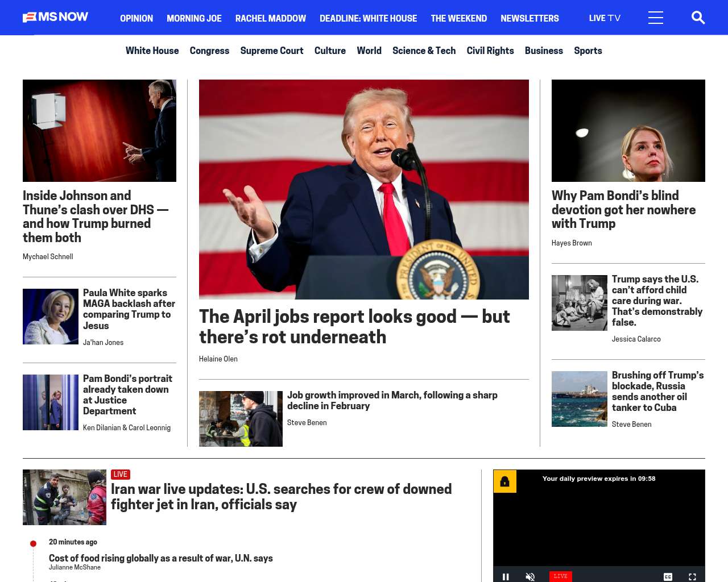Open the hamburger menu icon

click(x=656, y=18)
